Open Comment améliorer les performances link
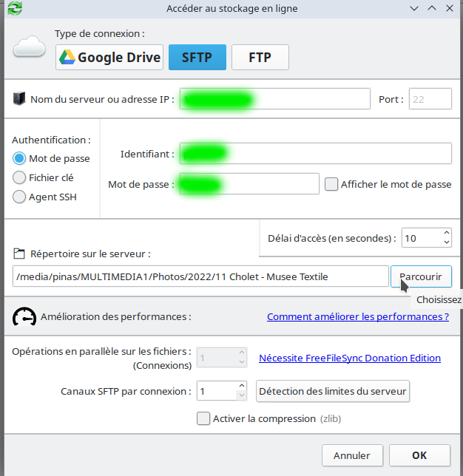The width and height of the screenshot is (463, 476). pos(357,316)
